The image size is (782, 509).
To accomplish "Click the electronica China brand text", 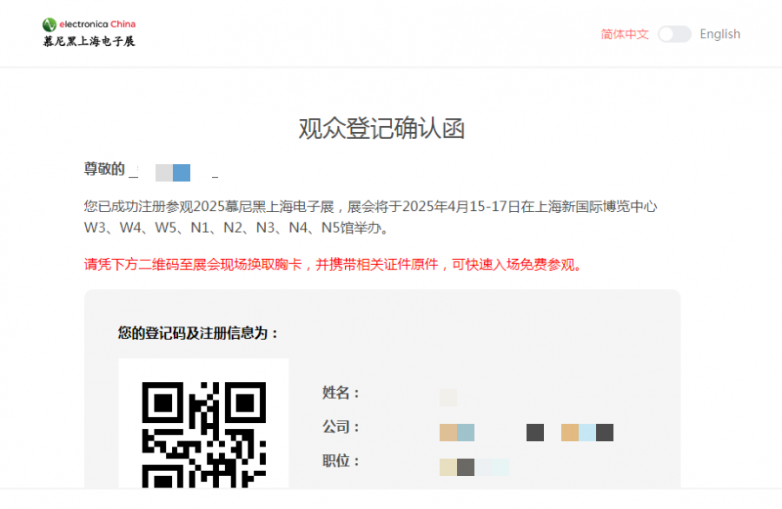I will pos(98,23).
